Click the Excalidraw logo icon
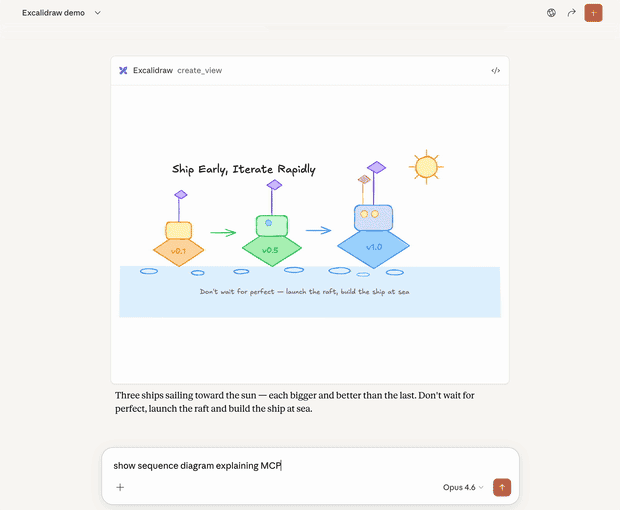620x510 pixels. [123, 71]
